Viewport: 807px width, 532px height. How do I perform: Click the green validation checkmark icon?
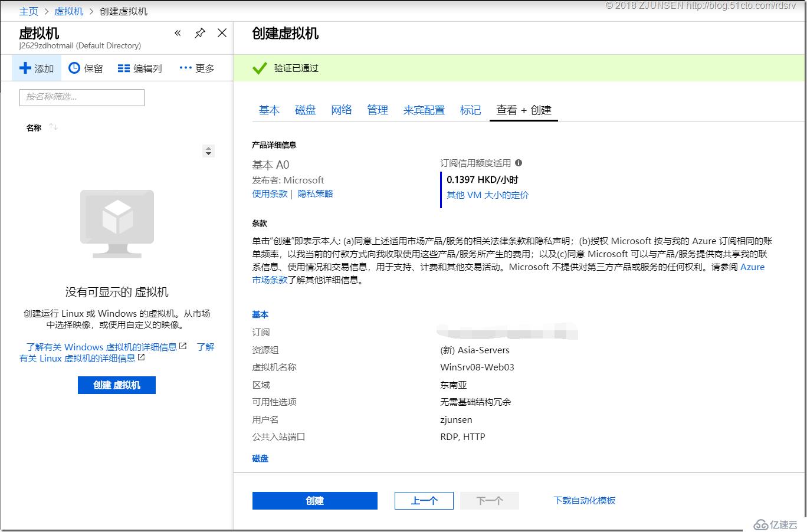tap(260, 68)
